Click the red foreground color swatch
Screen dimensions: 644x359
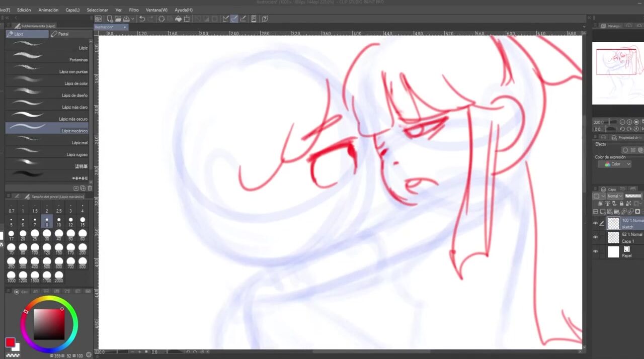tap(10, 342)
